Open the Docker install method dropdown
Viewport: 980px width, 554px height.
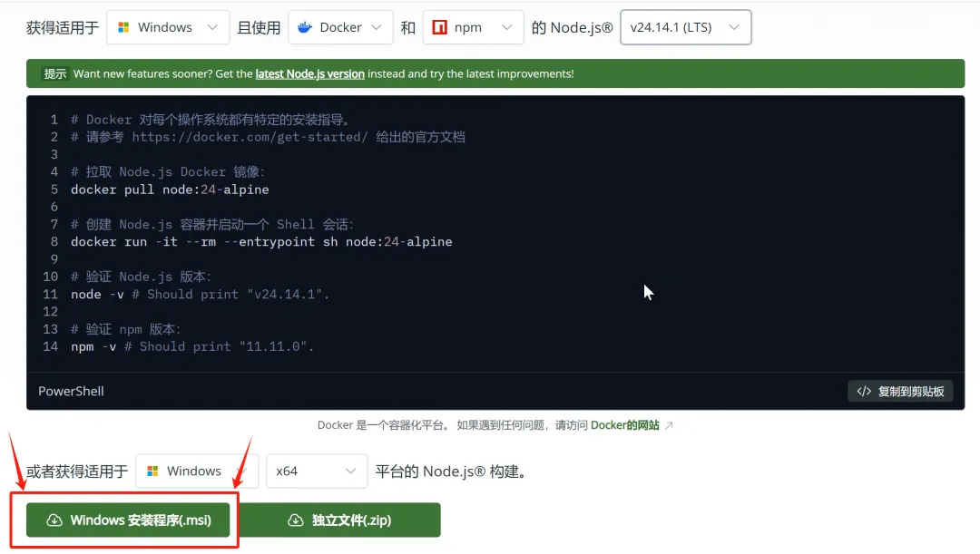[x=340, y=27]
